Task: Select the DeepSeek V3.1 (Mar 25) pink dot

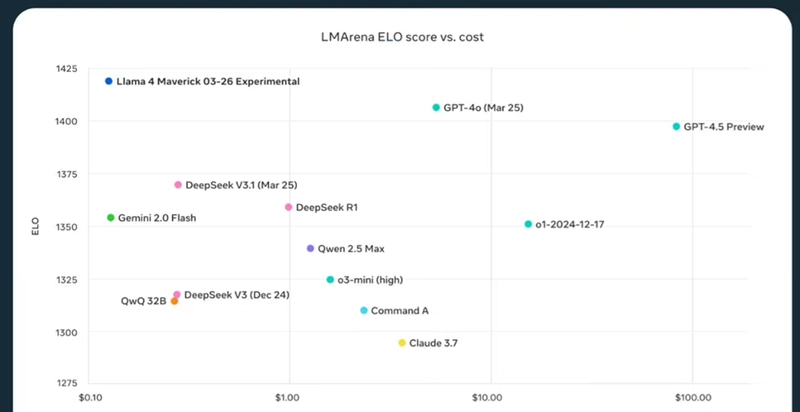Action: click(x=178, y=185)
